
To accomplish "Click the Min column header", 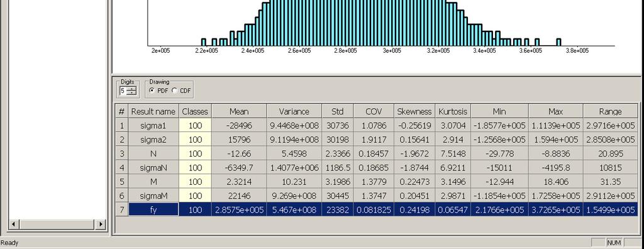I will click(x=499, y=111).
